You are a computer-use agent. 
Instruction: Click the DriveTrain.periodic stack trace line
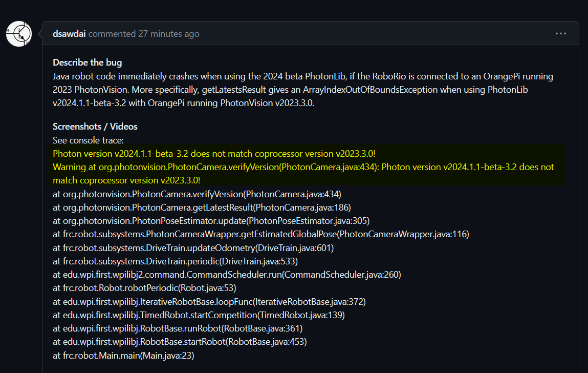click(175, 261)
